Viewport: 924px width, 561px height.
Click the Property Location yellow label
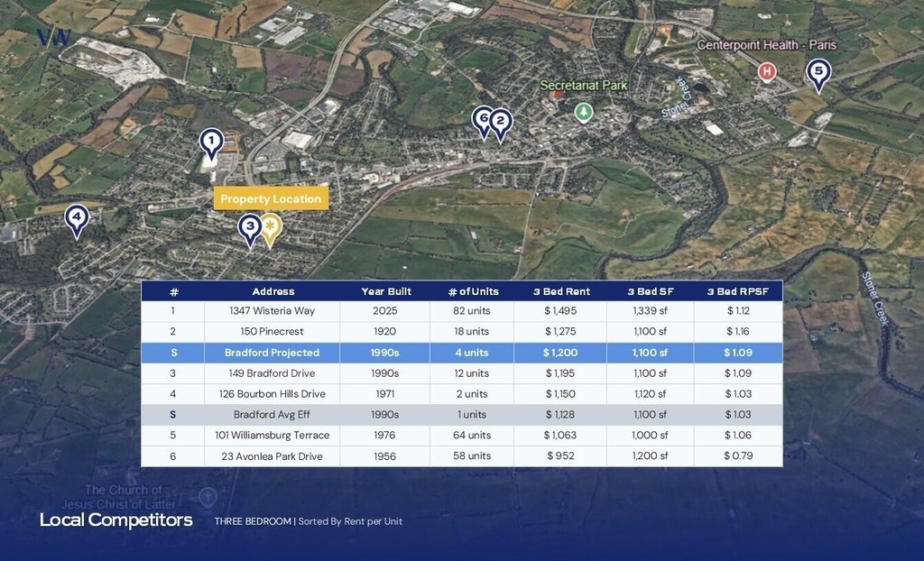(271, 198)
